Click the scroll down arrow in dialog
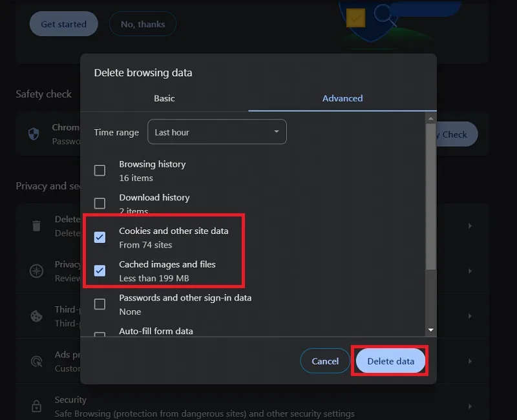517x420 pixels. (430, 330)
